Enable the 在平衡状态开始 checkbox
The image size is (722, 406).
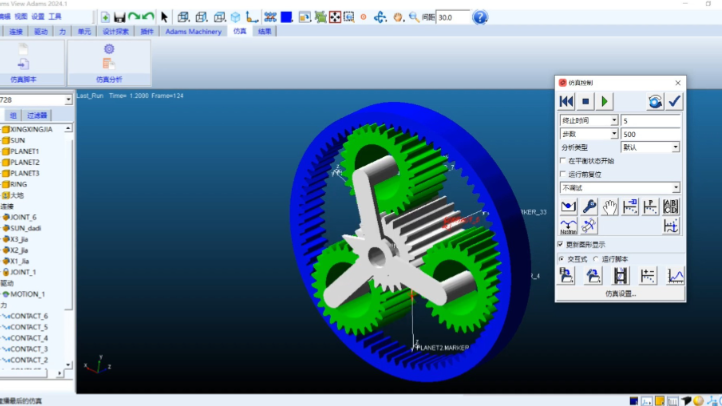click(x=562, y=160)
